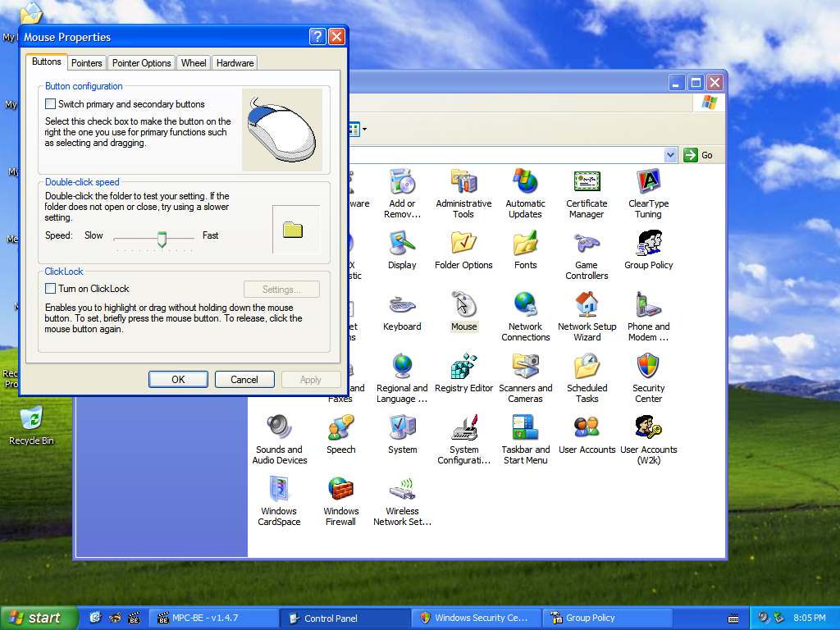Viewport: 840px width, 630px height.
Task: Open the Network Connections icon
Action: tap(525, 305)
